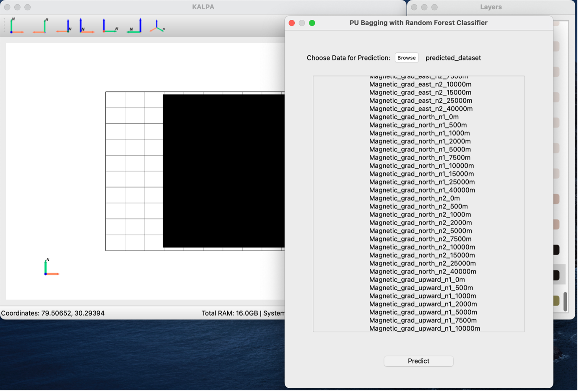This screenshot has height=392, width=579.
Task: Select top view icon with green N arrow up
Action: (x=16, y=26)
